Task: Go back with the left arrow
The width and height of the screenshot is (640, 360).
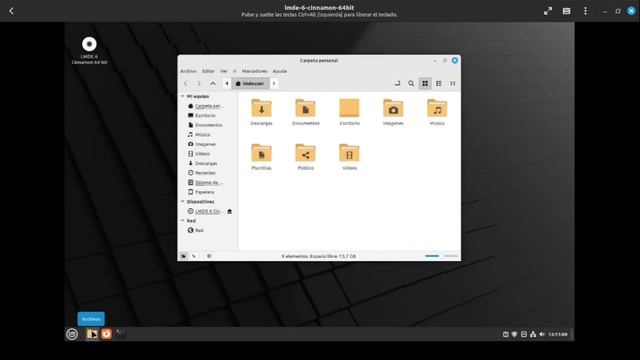Action: 186,83
